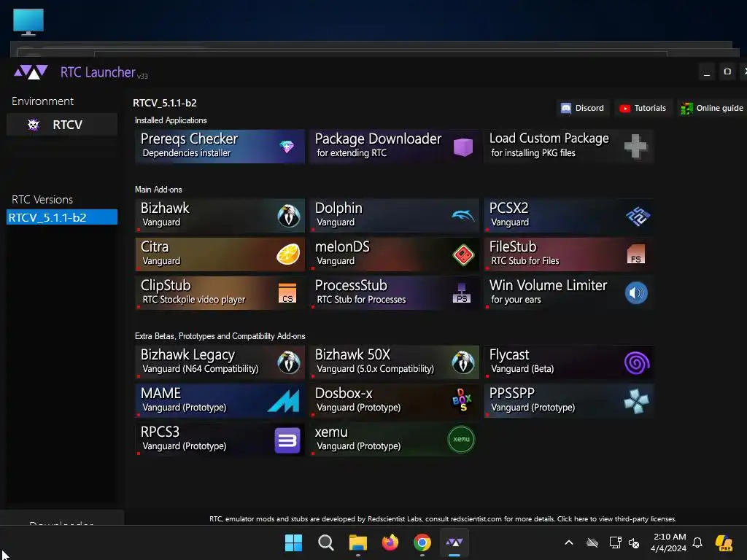The height and width of the screenshot is (560, 747).
Task: Open the Windows Start menu
Action: click(293, 542)
